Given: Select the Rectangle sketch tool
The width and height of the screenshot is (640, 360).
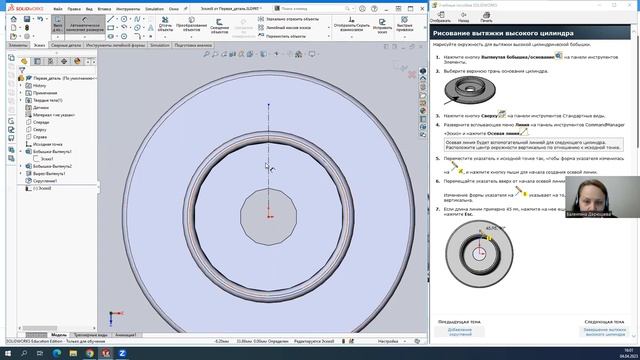Looking at the screenshot, I should (111, 28).
